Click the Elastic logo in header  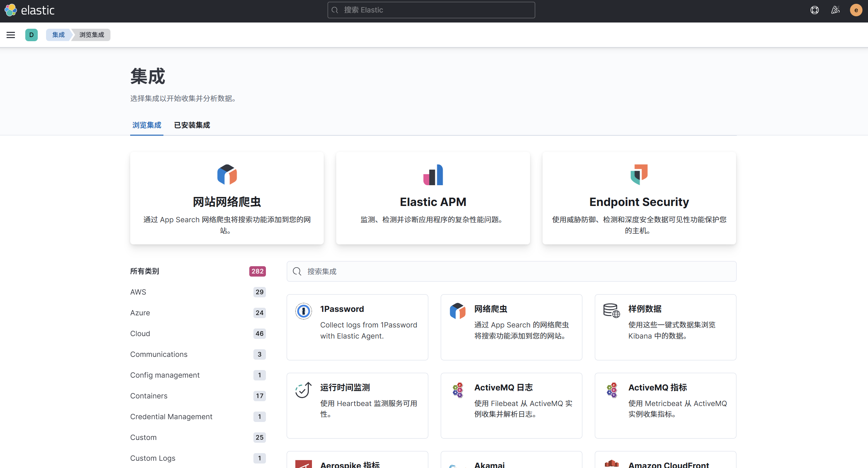30,10
